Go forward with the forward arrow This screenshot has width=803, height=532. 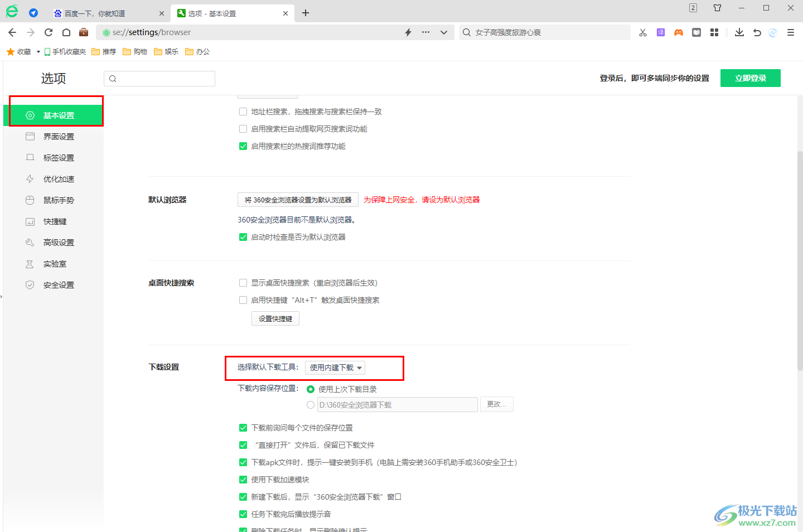(31, 32)
